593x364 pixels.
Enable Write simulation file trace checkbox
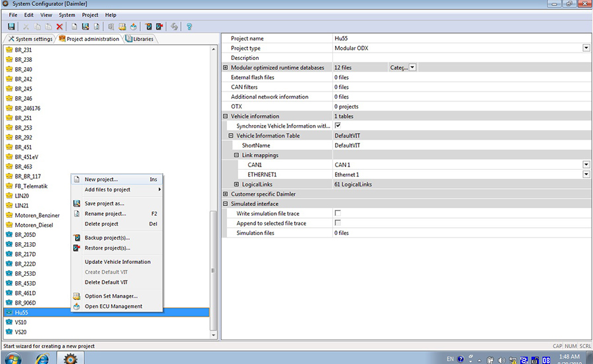click(x=338, y=213)
